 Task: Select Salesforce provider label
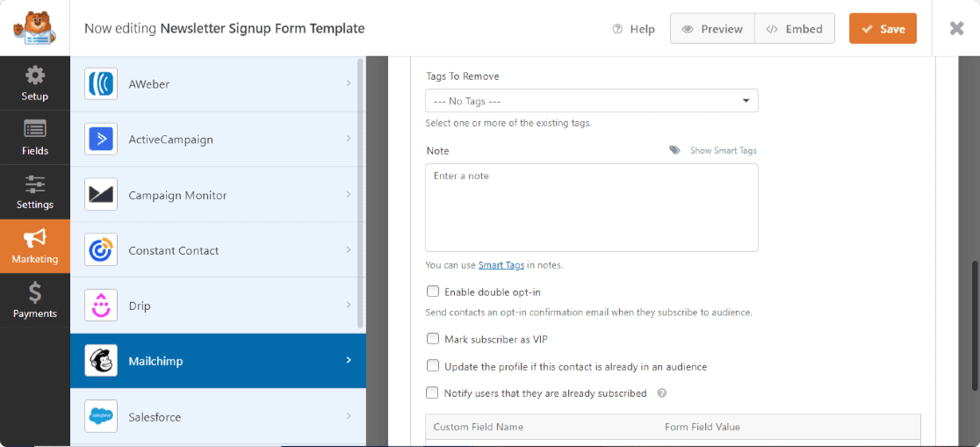pos(155,417)
